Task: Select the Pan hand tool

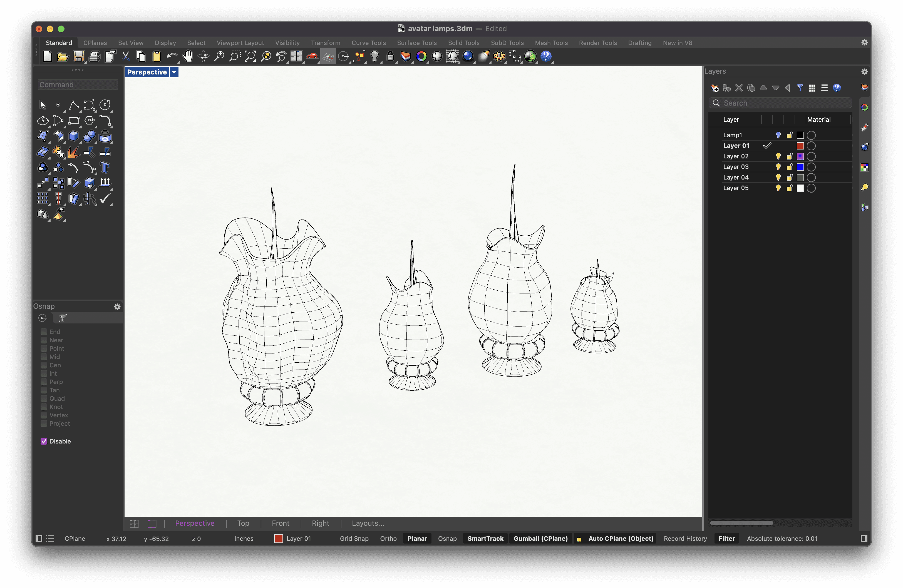Action: click(187, 56)
